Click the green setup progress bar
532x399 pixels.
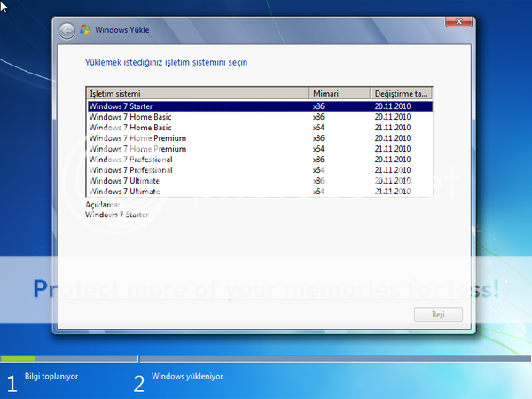point(18,358)
